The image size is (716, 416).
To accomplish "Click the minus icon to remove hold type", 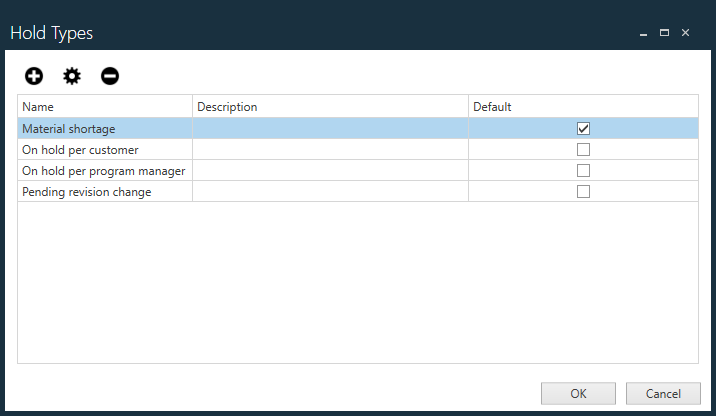I will (x=110, y=75).
